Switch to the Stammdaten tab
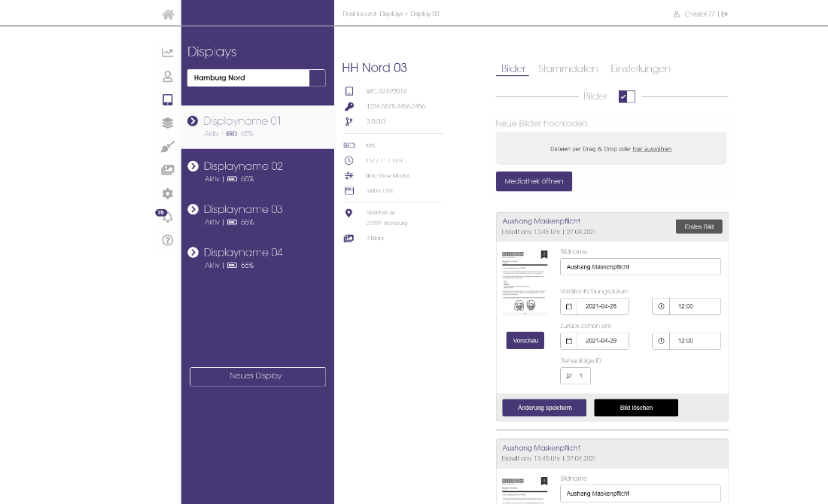The image size is (828, 504). point(568,68)
